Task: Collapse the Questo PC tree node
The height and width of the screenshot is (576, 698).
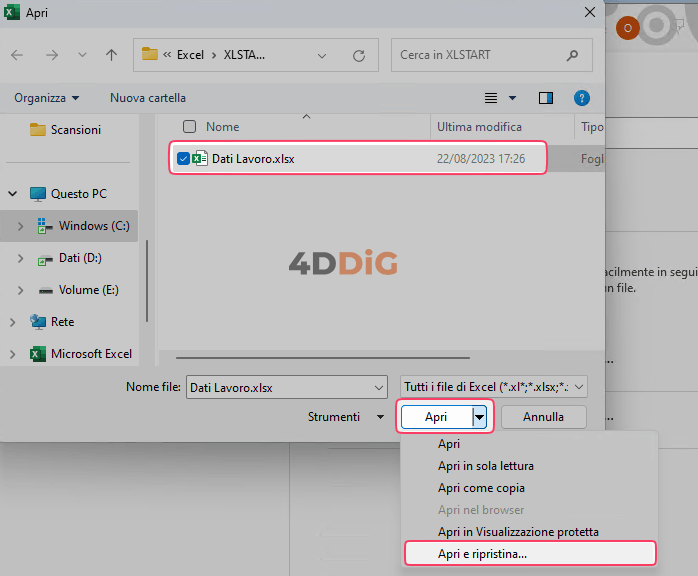Action: click(12, 194)
